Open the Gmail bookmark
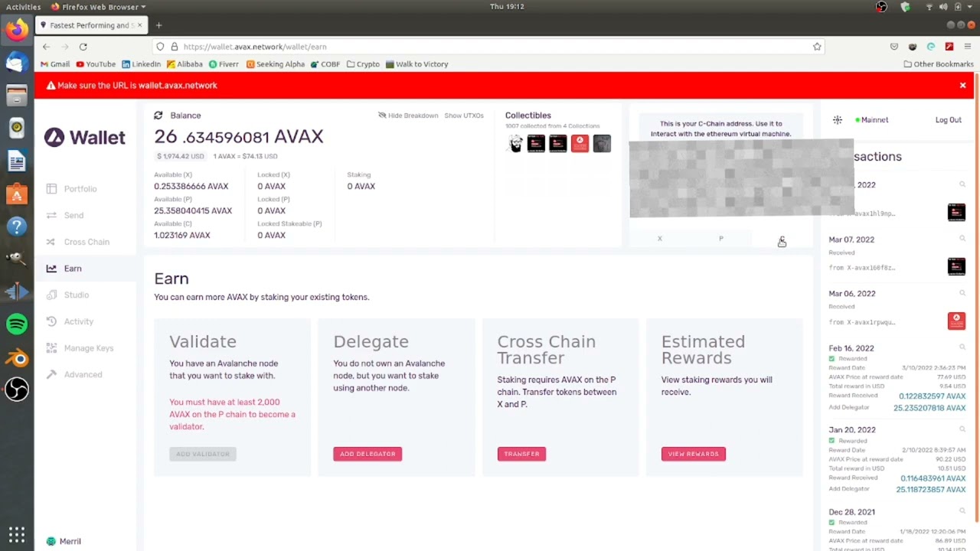The image size is (980, 551). pos(55,64)
